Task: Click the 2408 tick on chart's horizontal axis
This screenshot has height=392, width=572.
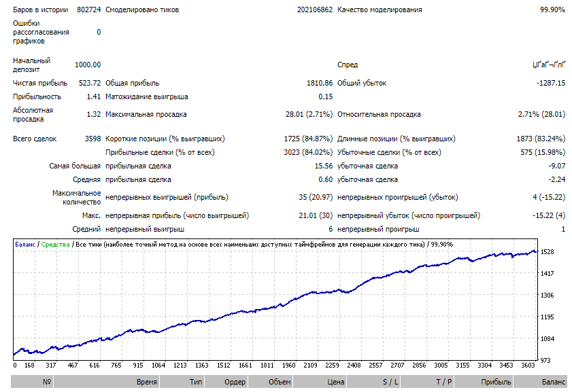Action: [354, 365]
